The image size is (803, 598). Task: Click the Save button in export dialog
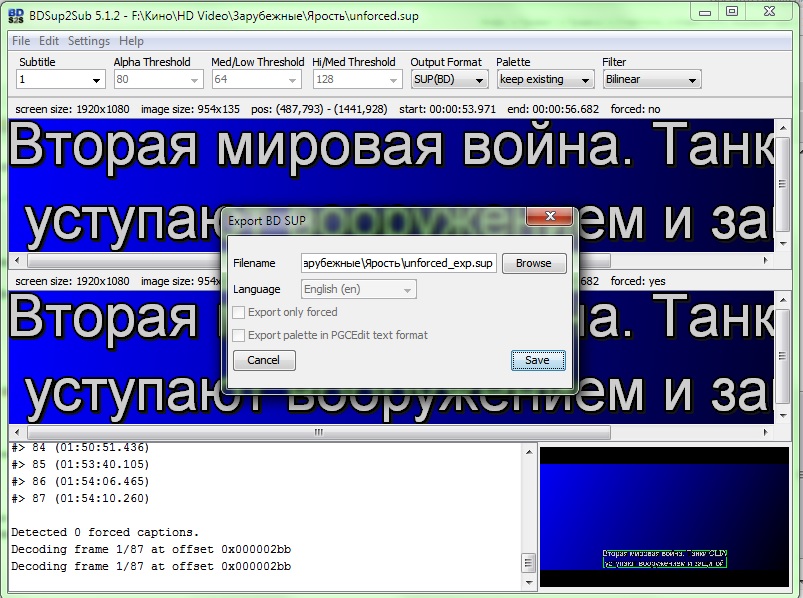click(538, 360)
